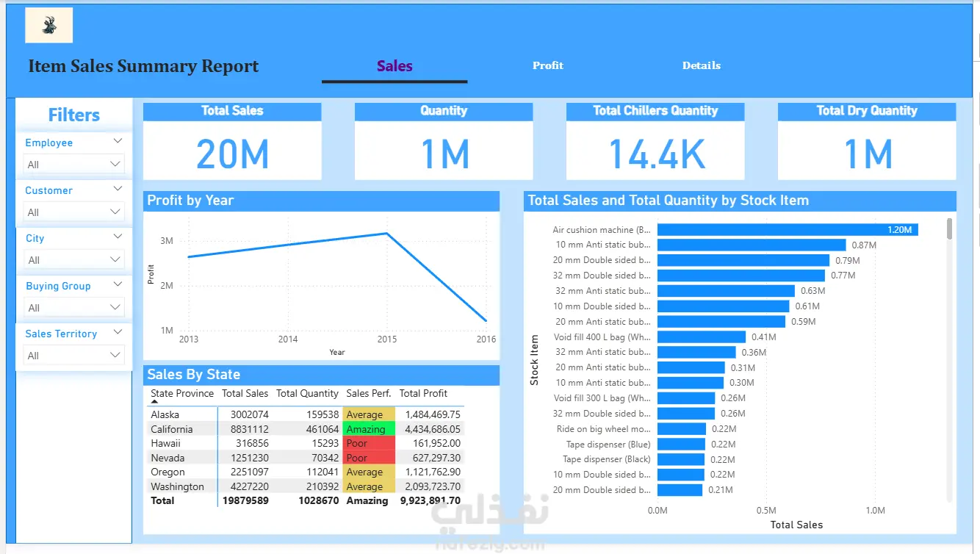Click the yellow Average cell for Alaska
Screen dimensions: 980x554
point(369,414)
